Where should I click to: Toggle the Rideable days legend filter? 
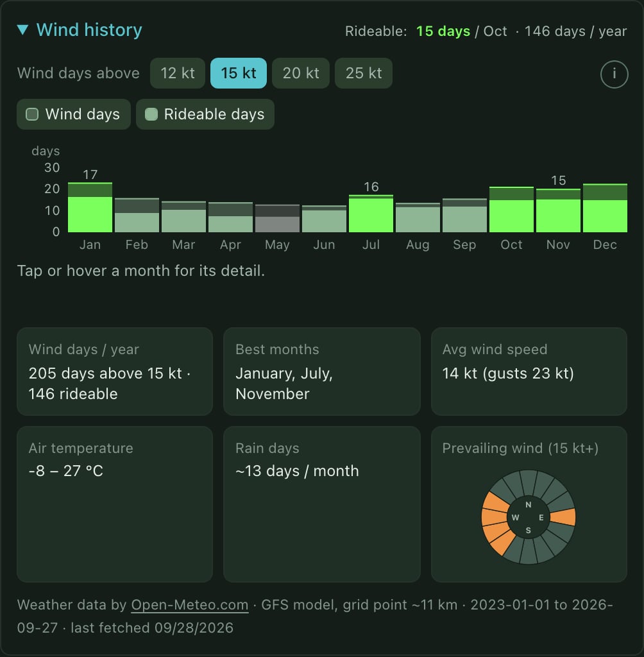205,114
